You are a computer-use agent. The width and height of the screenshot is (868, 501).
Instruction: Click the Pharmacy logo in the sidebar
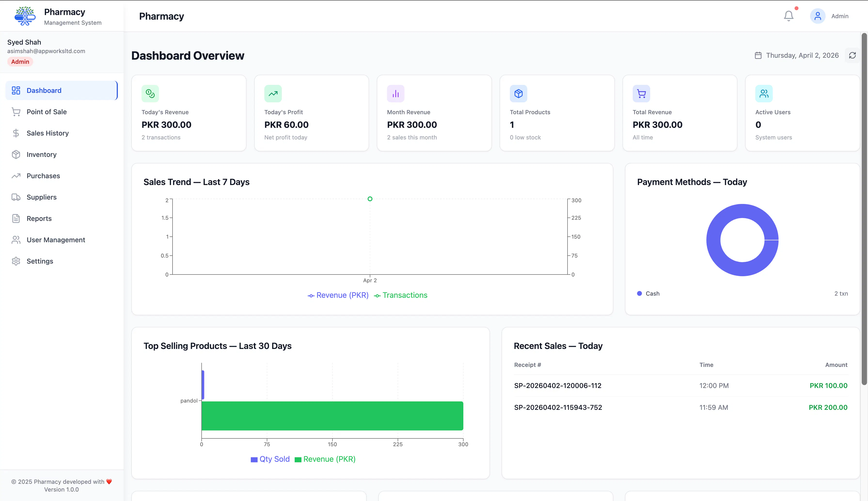click(x=25, y=16)
